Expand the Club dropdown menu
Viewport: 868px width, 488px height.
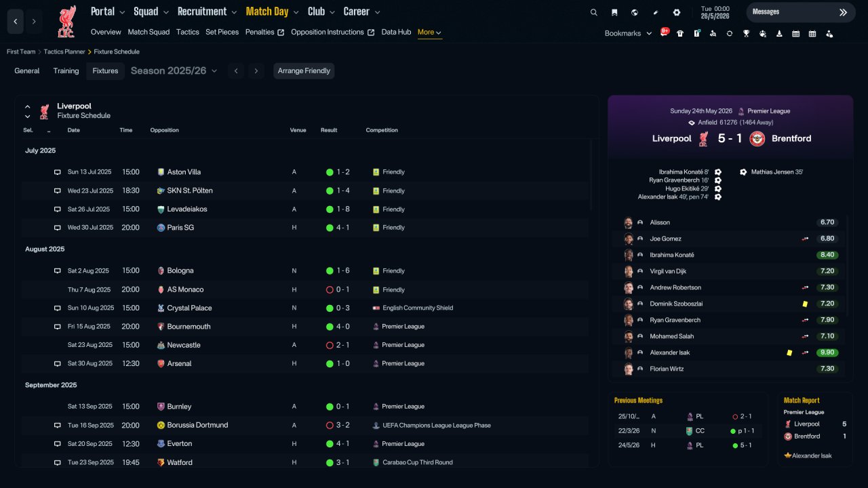pos(321,12)
